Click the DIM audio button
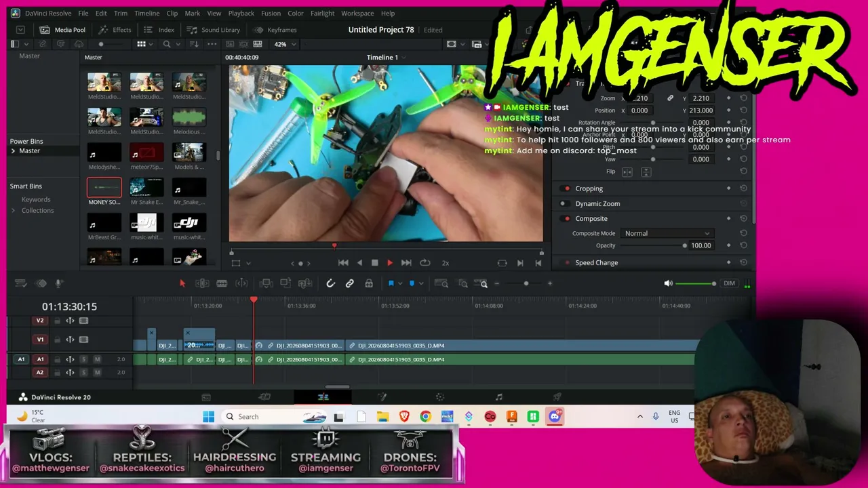 point(729,283)
